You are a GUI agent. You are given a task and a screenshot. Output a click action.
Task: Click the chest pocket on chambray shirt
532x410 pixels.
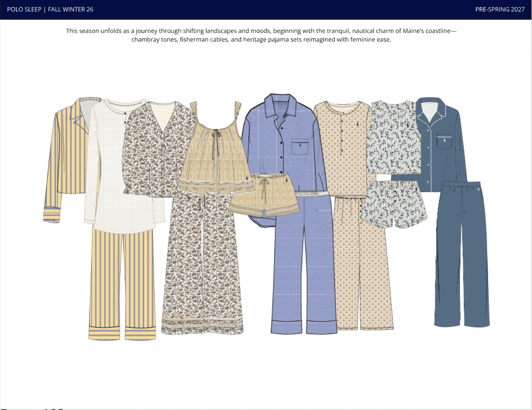[x=300, y=148]
